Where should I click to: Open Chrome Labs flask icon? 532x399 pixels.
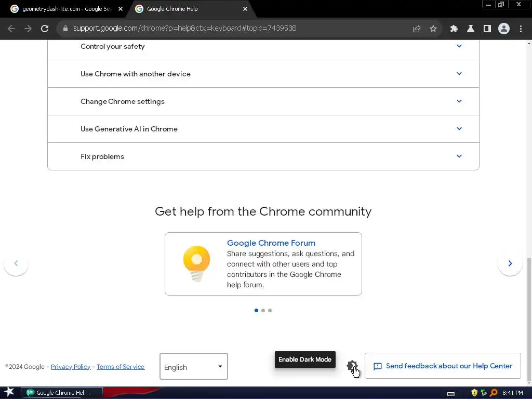click(471, 29)
